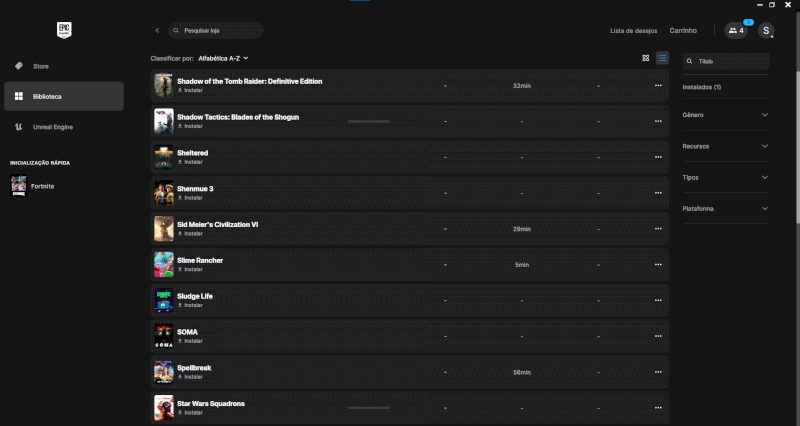Open more options for Shenmue 3
The width and height of the screenshot is (800, 426).
[658, 193]
